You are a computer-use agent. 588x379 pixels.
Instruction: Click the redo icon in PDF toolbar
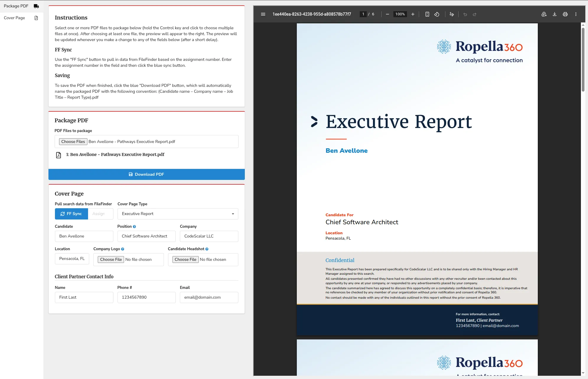475,14
